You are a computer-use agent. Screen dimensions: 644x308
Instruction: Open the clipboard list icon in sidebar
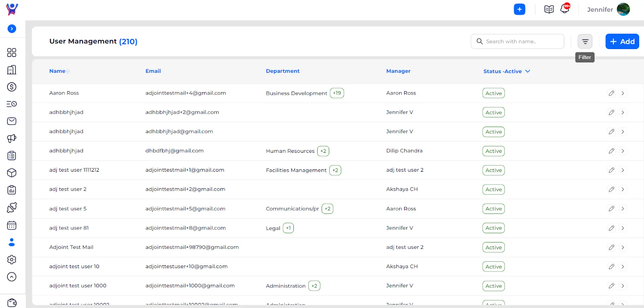[x=12, y=156]
